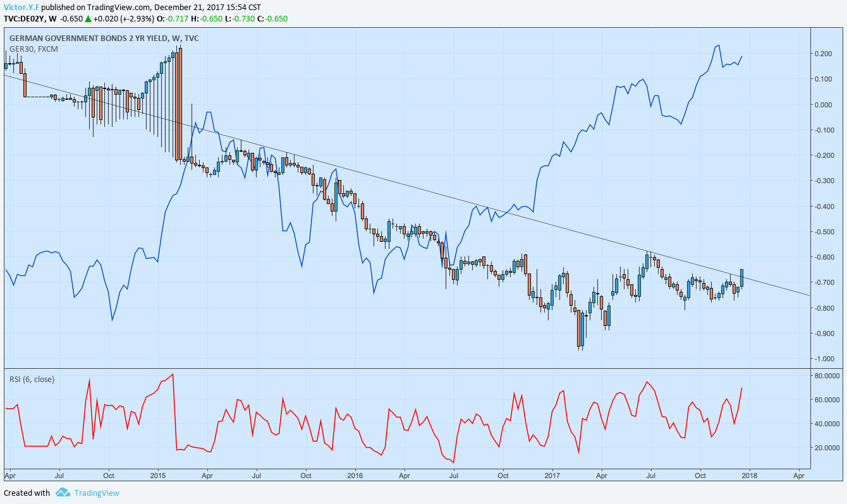Open the TradingView link at bottom

pos(96,493)
